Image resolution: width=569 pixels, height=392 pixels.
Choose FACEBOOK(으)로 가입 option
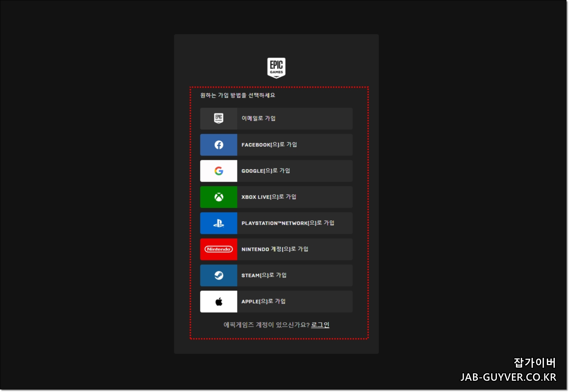276,145
